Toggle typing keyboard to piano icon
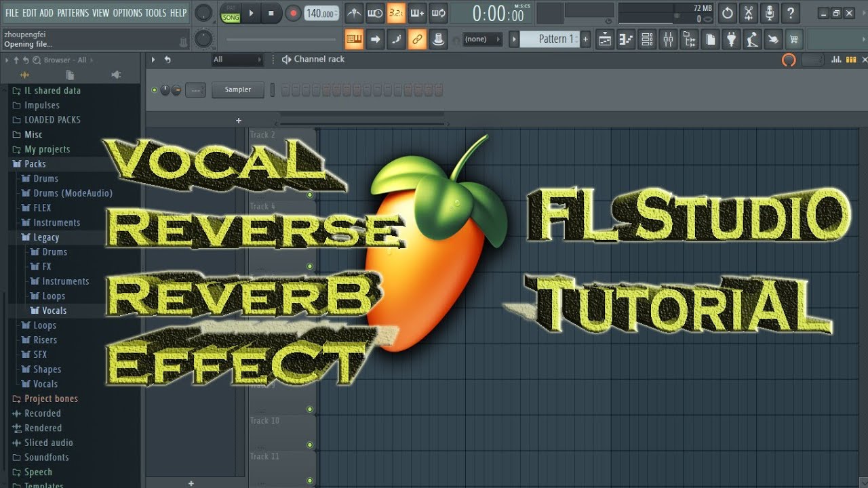The width and height of the screenshot is (868, 488). [x=354, y=39]
